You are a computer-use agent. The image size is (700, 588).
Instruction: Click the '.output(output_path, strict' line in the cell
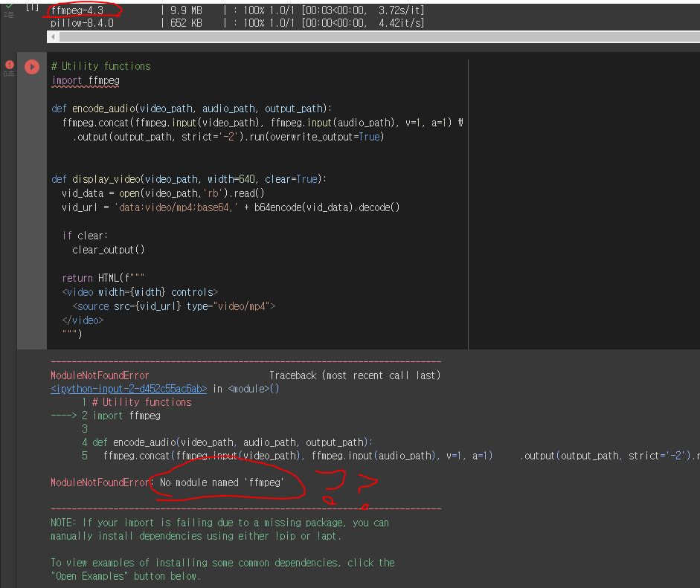point(228,137)
